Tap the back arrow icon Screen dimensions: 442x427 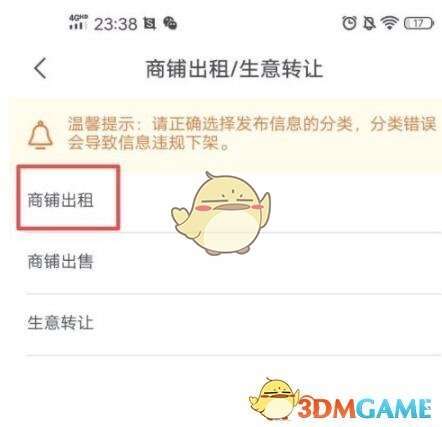(40, 68)
